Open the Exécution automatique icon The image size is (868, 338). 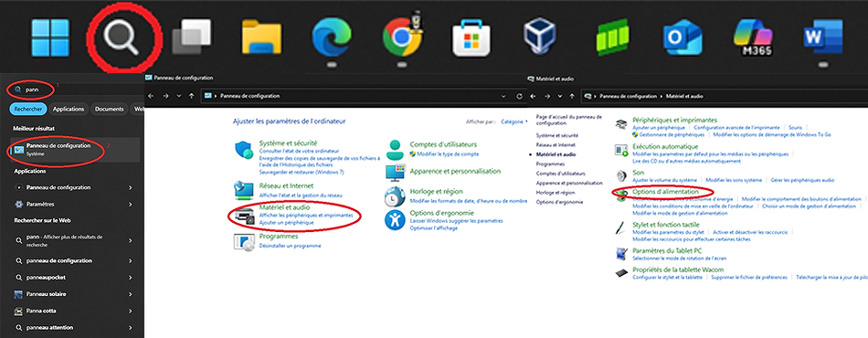tap(621, 150)
